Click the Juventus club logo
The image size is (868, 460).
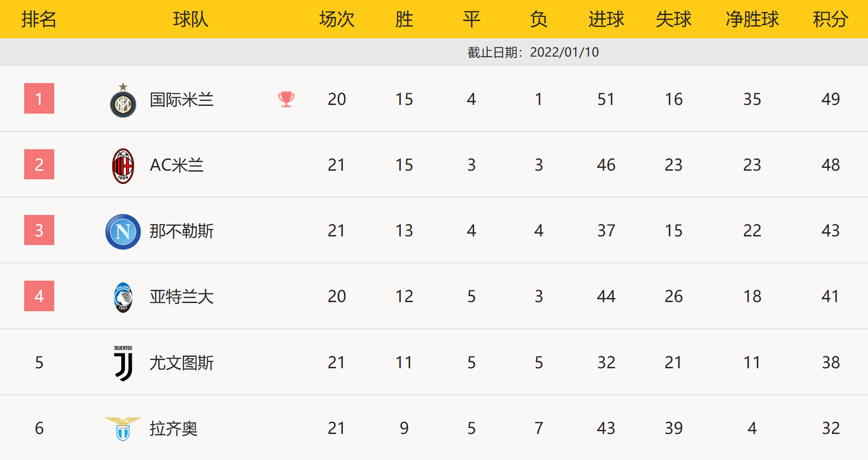tap(123, 363)
